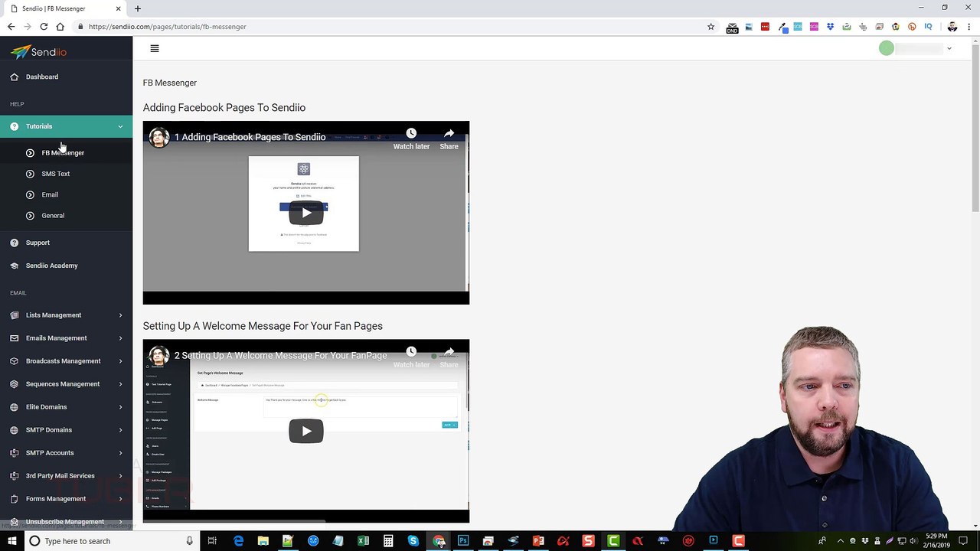Open the Dashboard home icon
The image size is (980, 551).
coord(15,77)
